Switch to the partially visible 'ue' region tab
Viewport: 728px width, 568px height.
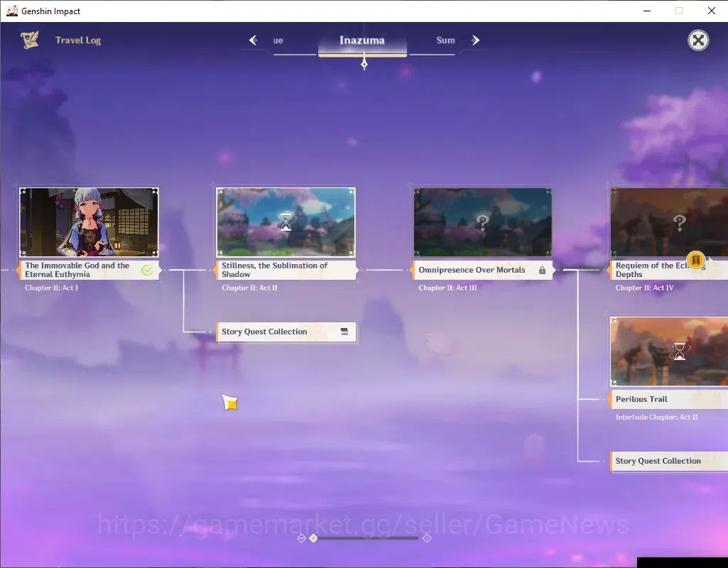tap(278, 40)
